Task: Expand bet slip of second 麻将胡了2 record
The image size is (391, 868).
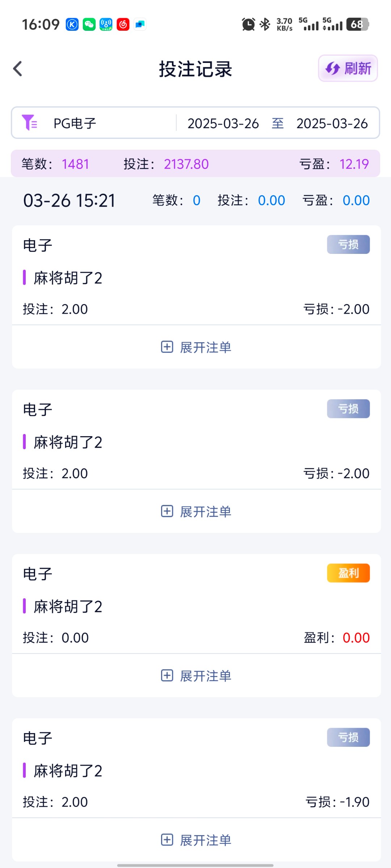Action: [196, 511]
